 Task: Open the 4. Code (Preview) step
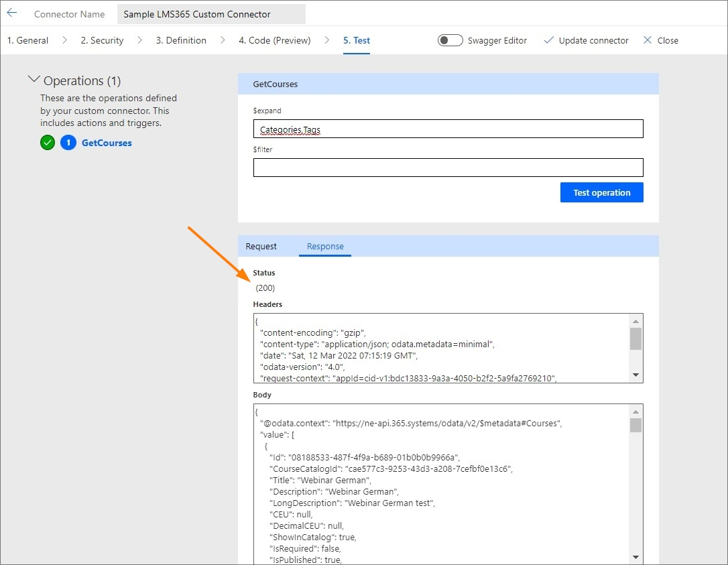pos(274,40)
